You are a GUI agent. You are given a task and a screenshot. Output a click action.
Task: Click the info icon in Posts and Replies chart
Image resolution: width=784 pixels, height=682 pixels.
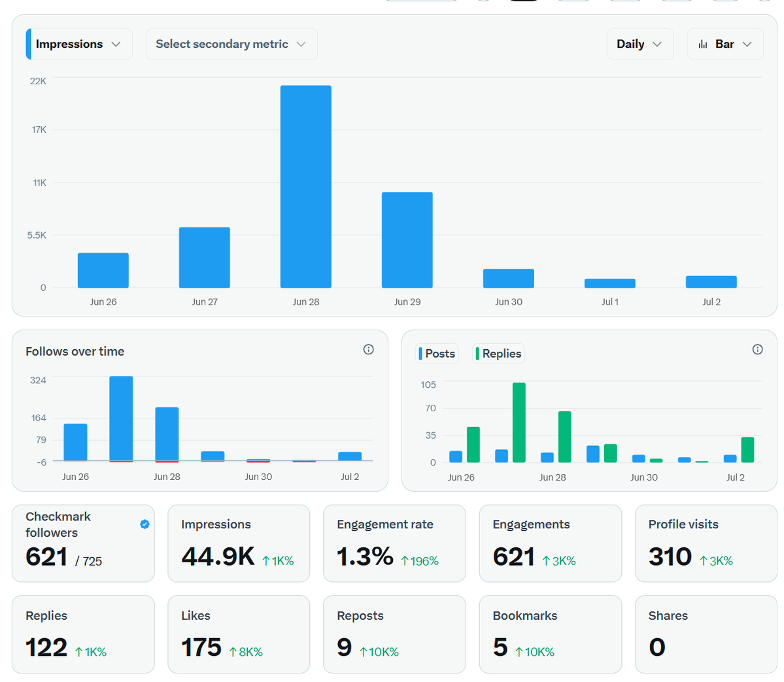[x=757, y=349]
